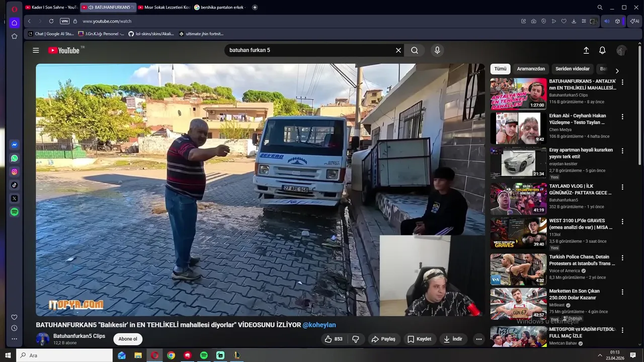The image size is (644, 362).
Task: Open options for TAYLAND VLOG video
Action: 622,187
